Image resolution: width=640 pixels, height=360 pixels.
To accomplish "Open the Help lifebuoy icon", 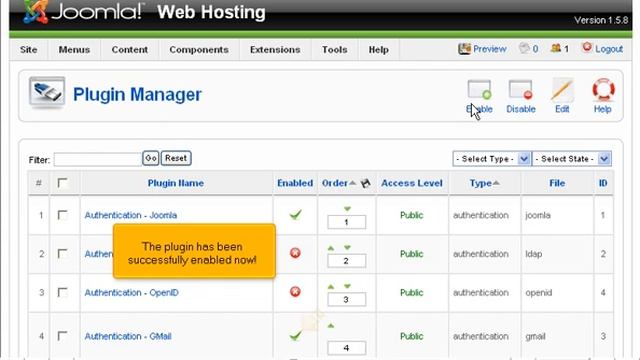I will [603, 89].
